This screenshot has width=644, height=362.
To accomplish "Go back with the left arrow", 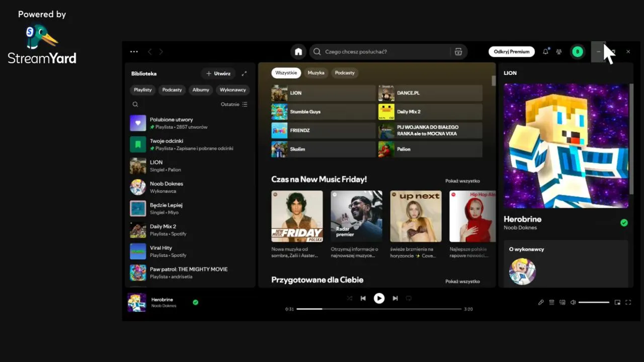I will coord(149,52).
